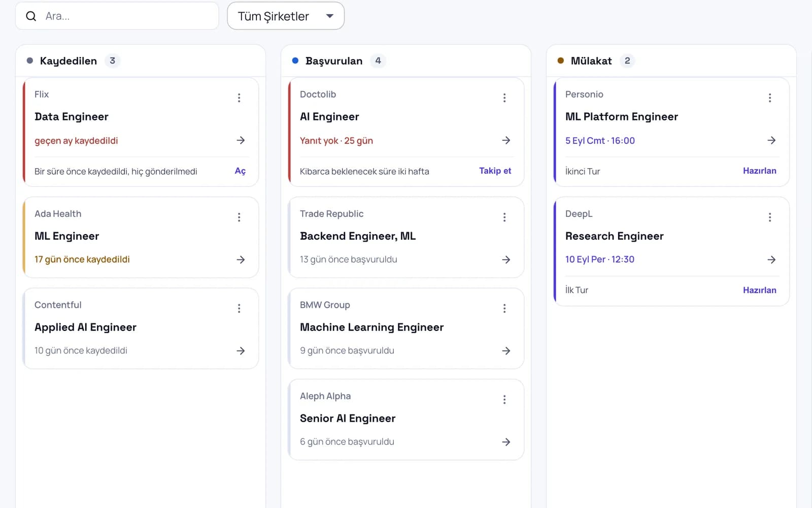Screen dimensions: 812x508
Task: Click arrow on Contentful Applied AI Engineer card
Action: pos(241,351)
